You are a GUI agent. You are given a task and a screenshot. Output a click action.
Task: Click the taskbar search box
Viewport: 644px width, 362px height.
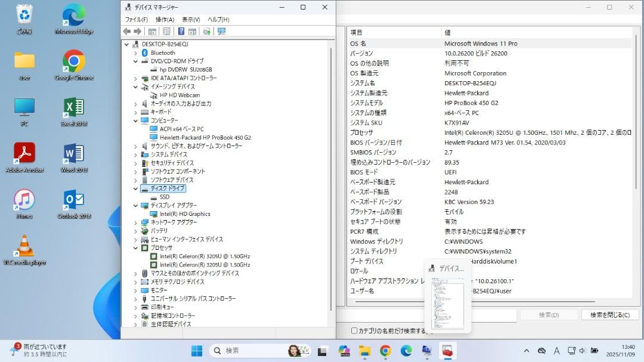[x=259, y=351]
